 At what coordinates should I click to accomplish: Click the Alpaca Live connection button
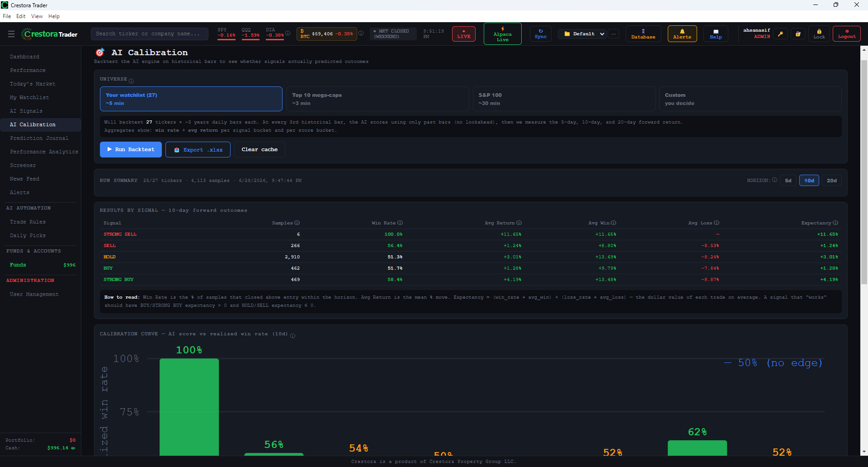[503, 34]
